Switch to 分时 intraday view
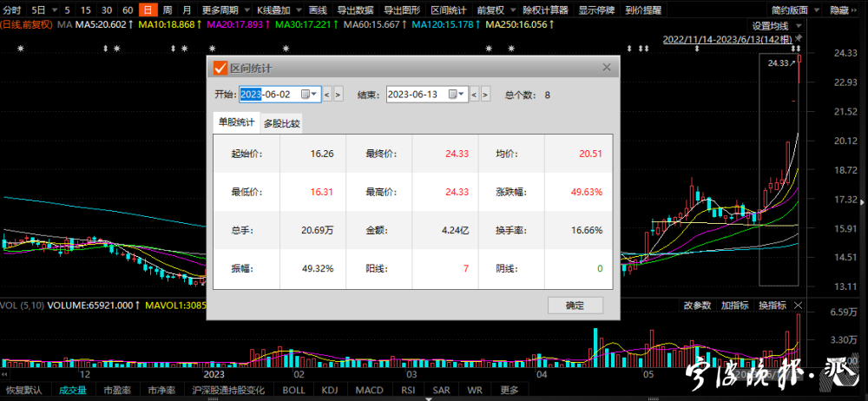 11,10
